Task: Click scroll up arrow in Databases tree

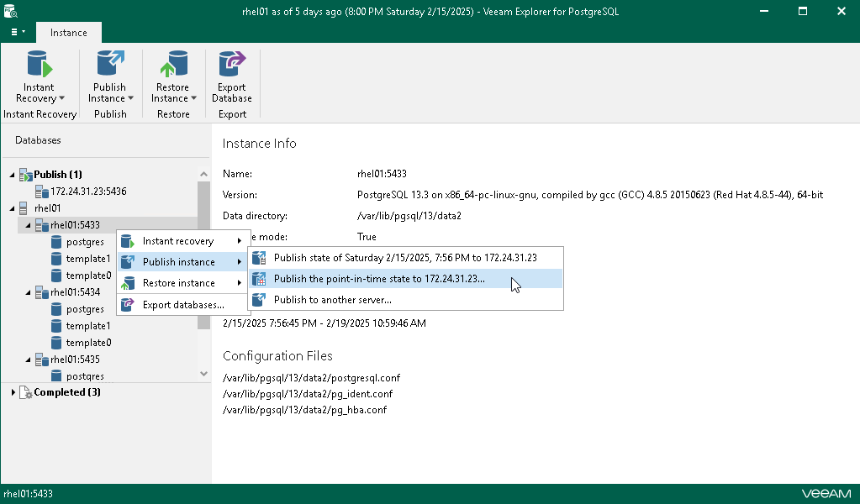Action: [204, 174]
